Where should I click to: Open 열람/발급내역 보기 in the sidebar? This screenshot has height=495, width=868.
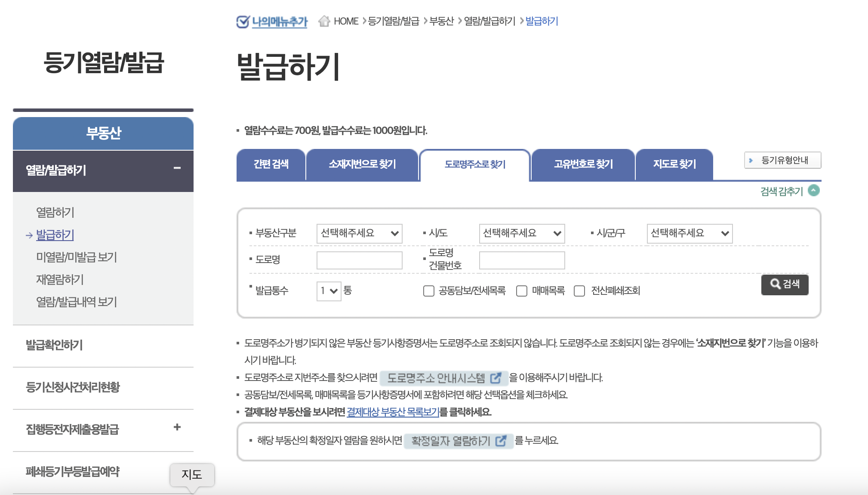(77, 302)
